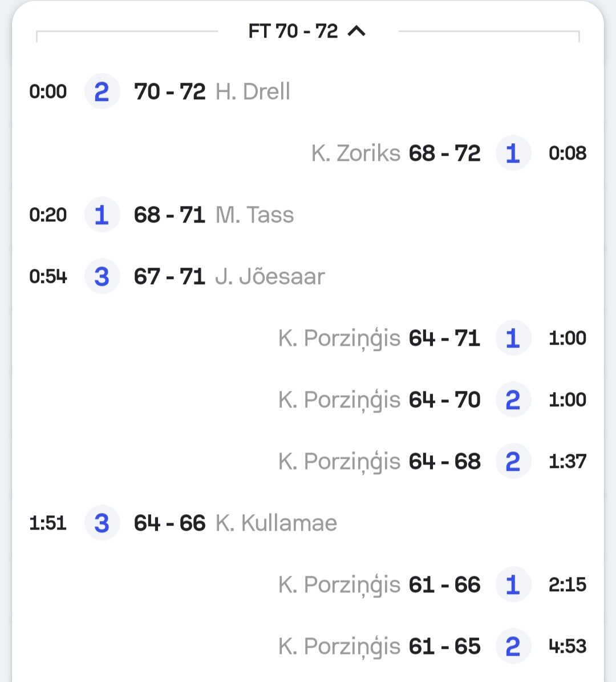The height and width of the screenshot is (682, 616).
Task: Collapse the FT 70 - 72 section chevron
Action: tap(356, 31)
